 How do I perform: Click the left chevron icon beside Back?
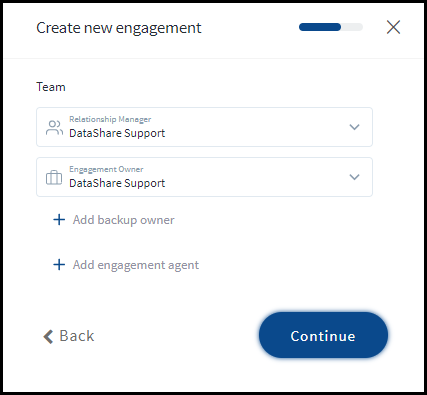tap(48, 336)
